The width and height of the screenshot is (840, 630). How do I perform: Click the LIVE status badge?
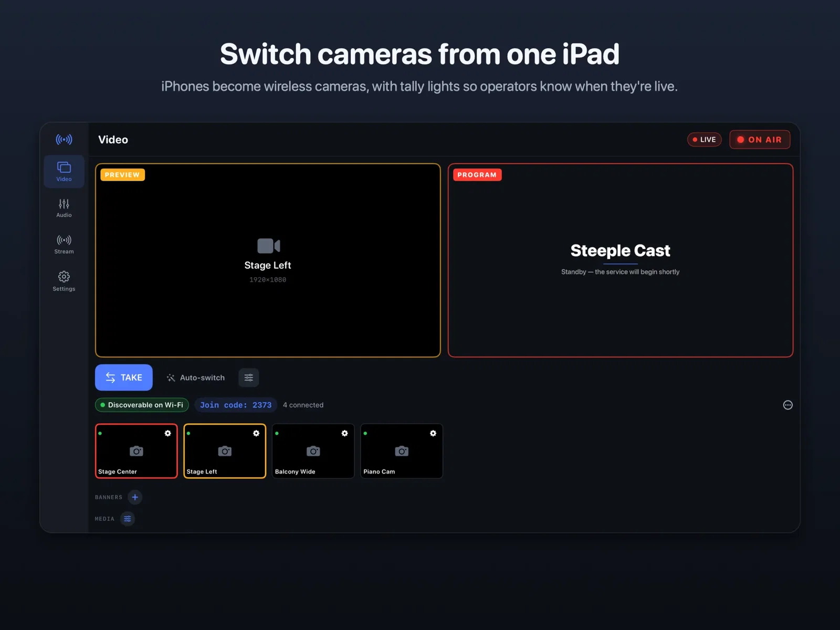click(x=705, y=140)
